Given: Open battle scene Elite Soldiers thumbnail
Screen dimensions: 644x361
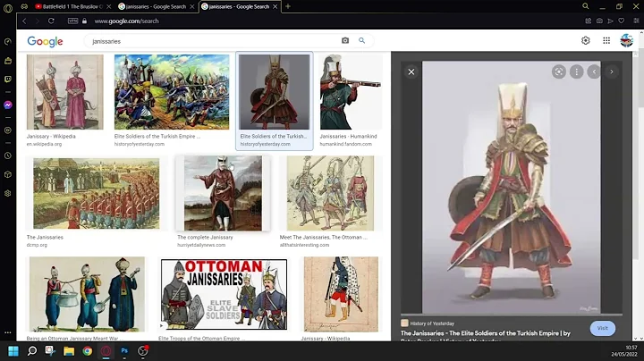Looking at the screenshot, I should tap(172, 92).
